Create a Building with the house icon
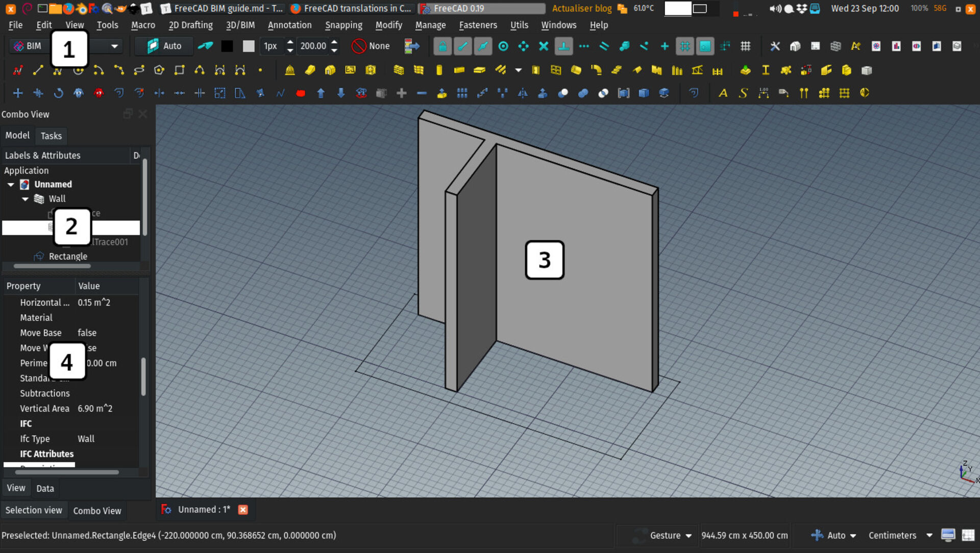980x553 pixels. [x=330, y=70]
